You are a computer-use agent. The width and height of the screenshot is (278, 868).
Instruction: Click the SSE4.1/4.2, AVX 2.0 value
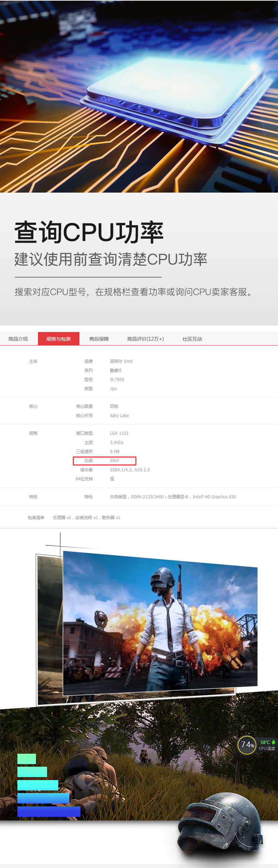coord(130,470)
